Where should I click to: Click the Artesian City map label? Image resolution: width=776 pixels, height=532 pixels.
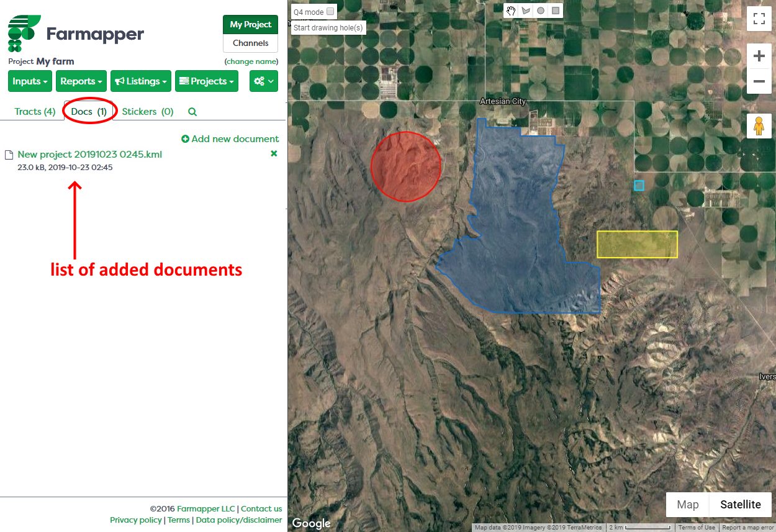503,101
